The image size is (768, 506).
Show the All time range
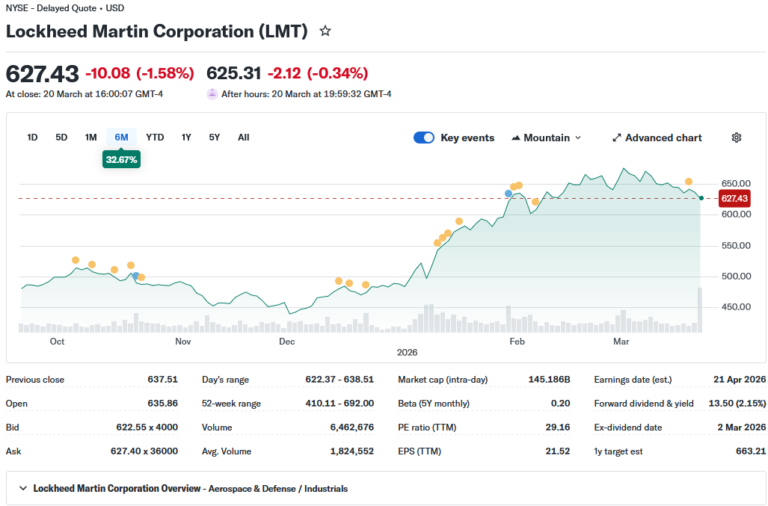tap(243, 137)
